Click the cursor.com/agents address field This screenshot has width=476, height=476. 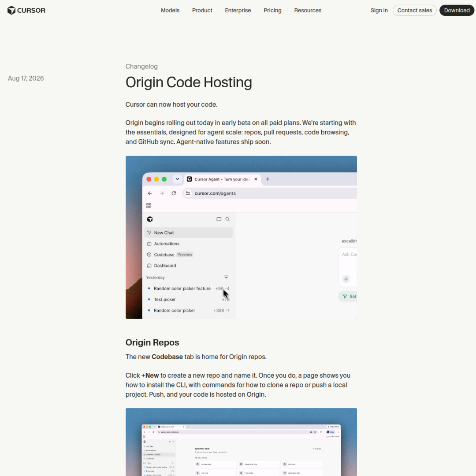tap(270, 193)
